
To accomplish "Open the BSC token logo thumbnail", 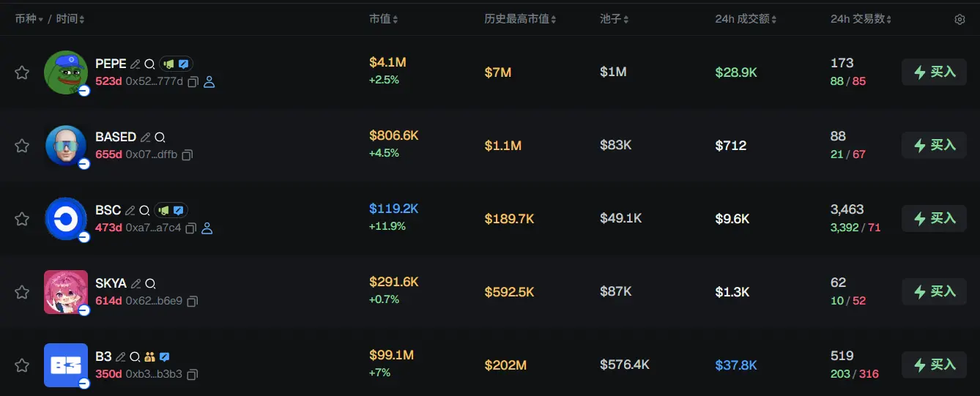I will click(66, 218).
